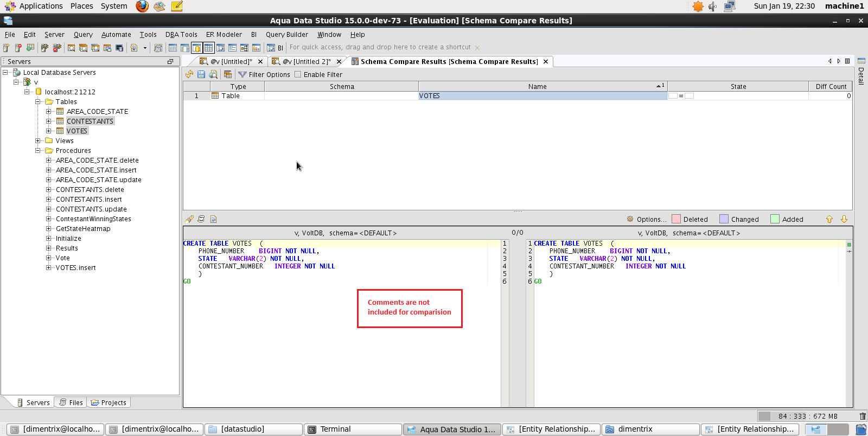Click the grid icon left of Filter Options
This screenshot has width=868, height=436.
(x=228, y=74)
